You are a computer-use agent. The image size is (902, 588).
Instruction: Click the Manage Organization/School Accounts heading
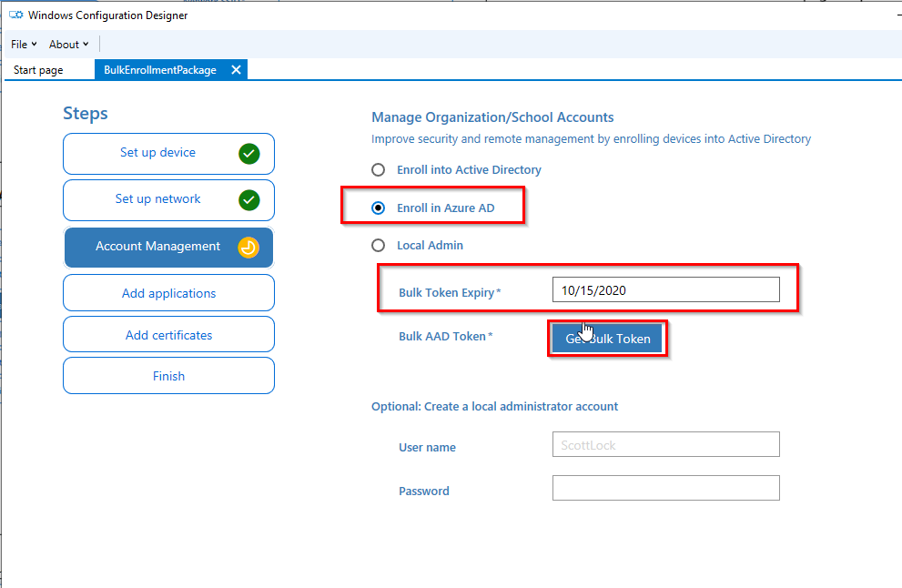click(x=492, y=117)
